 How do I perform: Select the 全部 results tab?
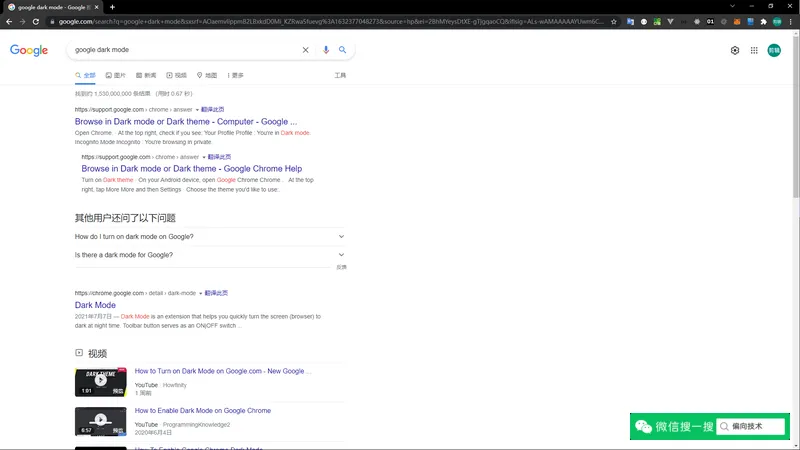(x=85, y=76)
